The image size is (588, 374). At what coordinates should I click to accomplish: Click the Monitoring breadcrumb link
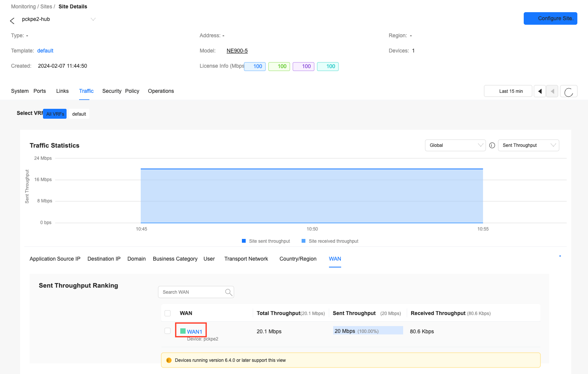pyautogui.click(x=23, y=6)
